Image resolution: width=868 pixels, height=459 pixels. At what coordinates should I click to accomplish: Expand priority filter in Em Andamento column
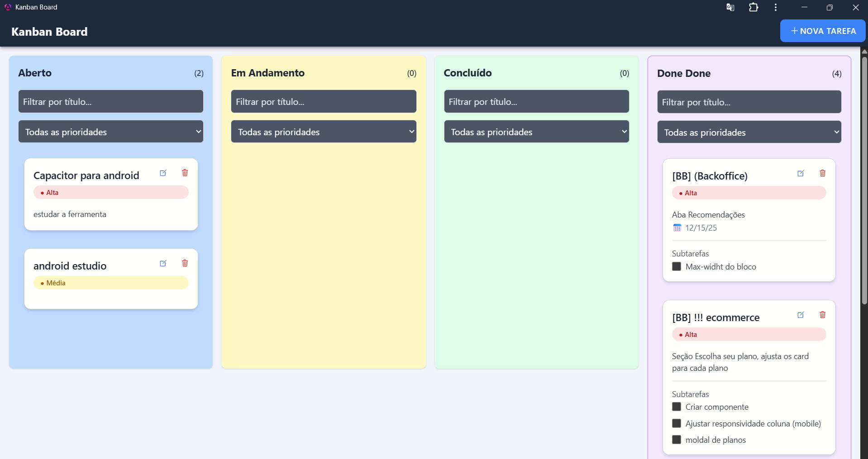[x=324, y=132]
